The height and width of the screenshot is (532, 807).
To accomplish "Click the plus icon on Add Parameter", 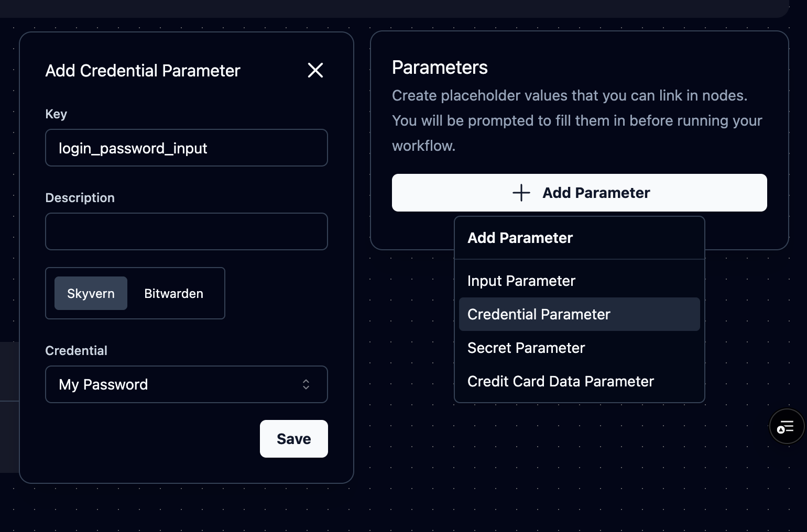I will click(521, 193).
